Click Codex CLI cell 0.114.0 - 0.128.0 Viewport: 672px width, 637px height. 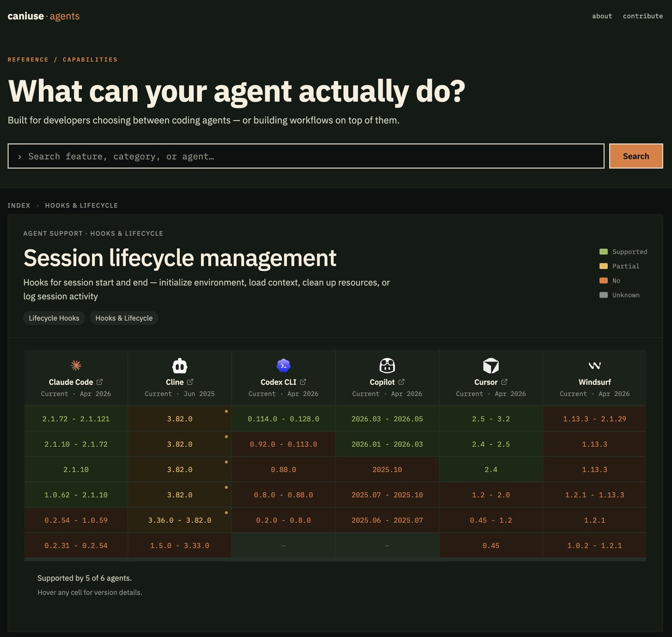coord(283,419)
